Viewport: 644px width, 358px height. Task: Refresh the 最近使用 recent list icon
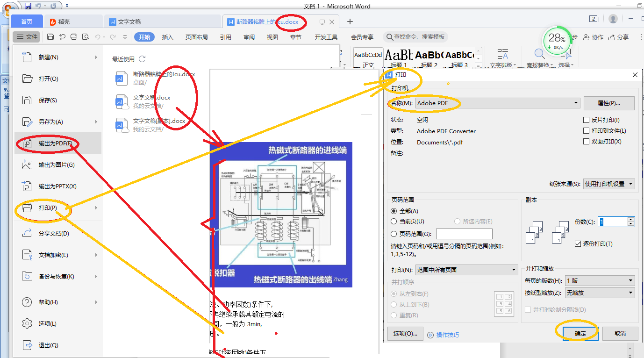[142, 59]
